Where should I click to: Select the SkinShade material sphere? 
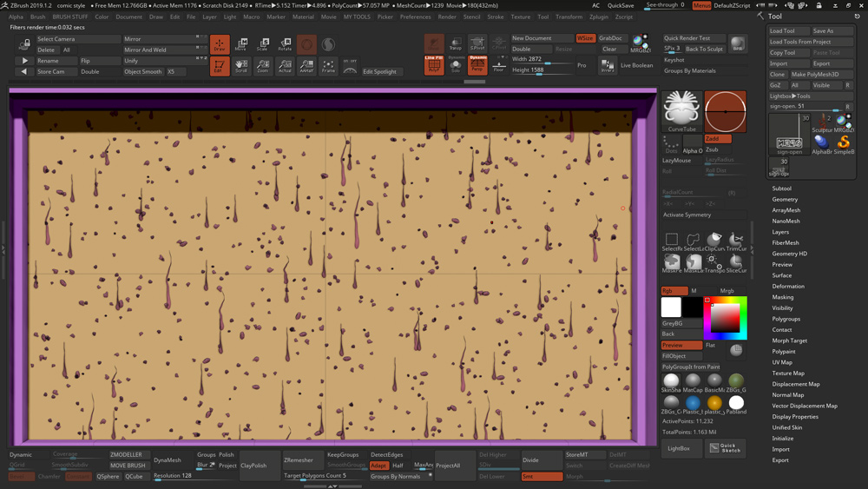point(671,382)
